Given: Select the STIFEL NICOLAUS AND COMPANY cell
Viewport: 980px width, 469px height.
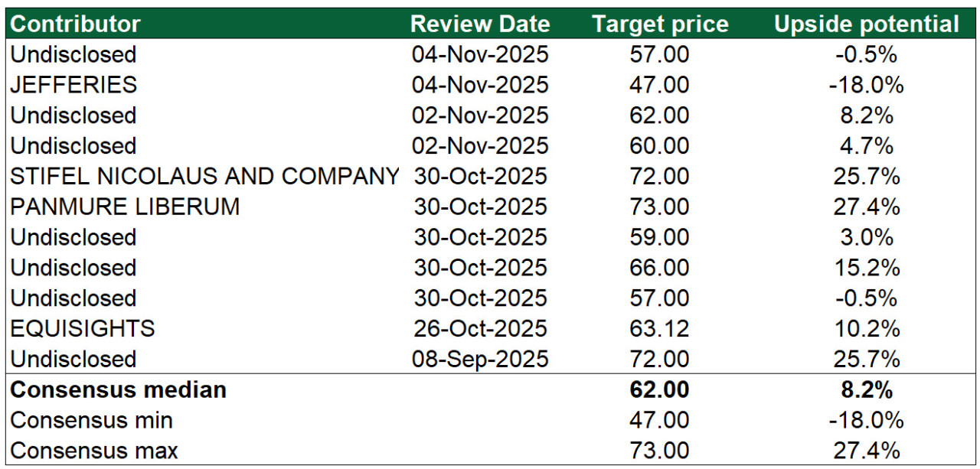Looking at the screenshot, I should (x=204, y=177).
